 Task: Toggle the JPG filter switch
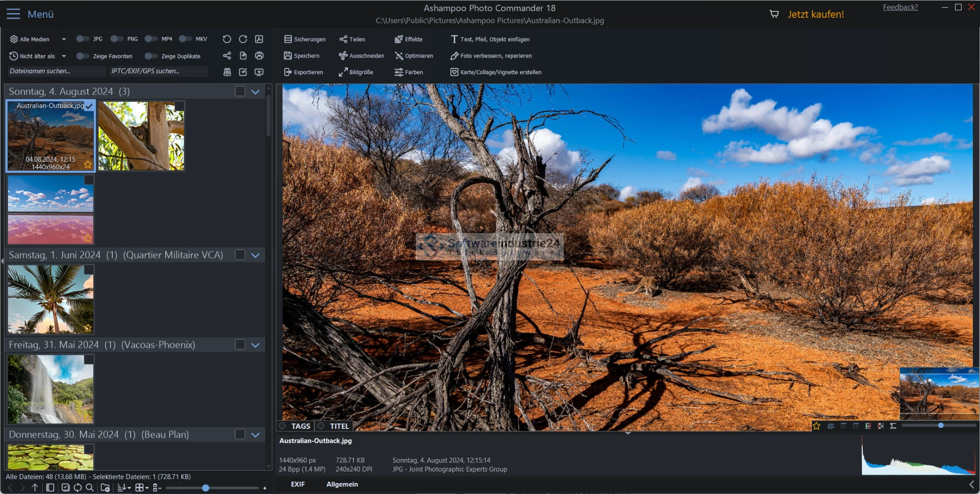82,39
